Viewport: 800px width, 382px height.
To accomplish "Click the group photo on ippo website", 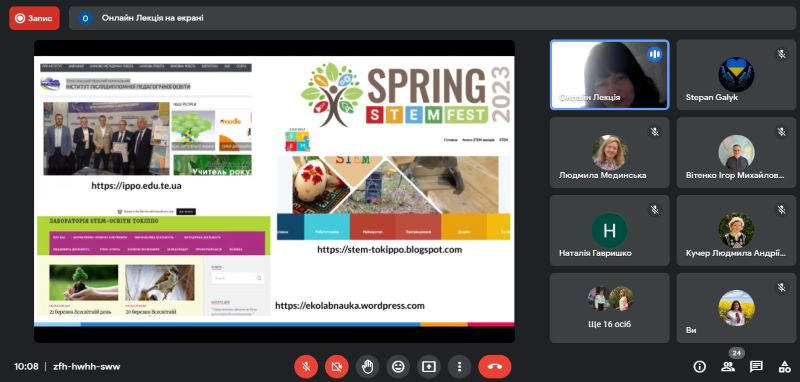I will pyautogui.click(x=106, y=138).
